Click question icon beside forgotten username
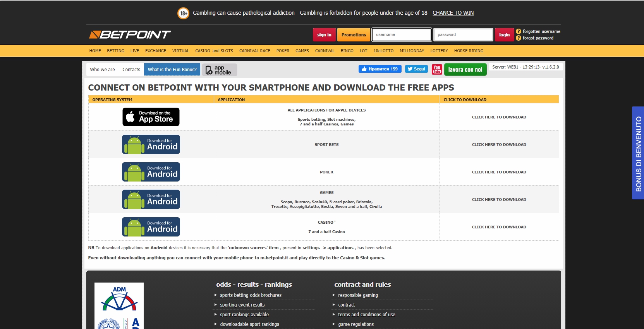This screenshot has height=329, width=644. click(519, 31)
